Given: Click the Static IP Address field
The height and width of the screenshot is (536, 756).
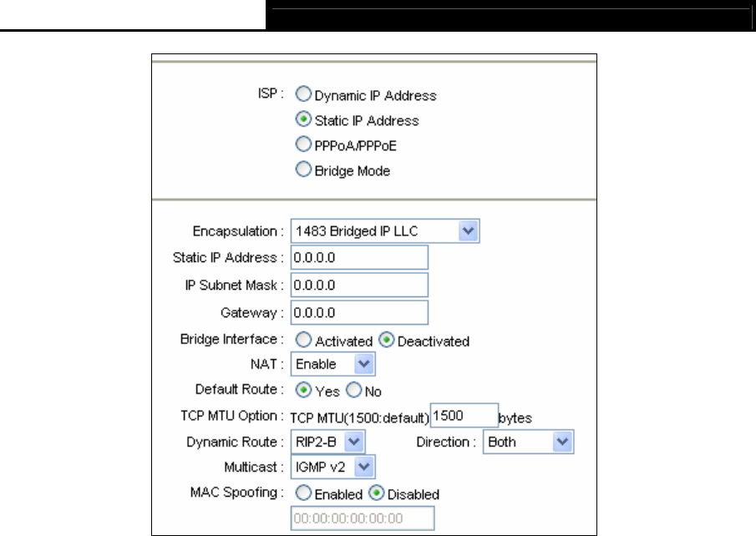Looking at the screenshot, I should (359, 257).
